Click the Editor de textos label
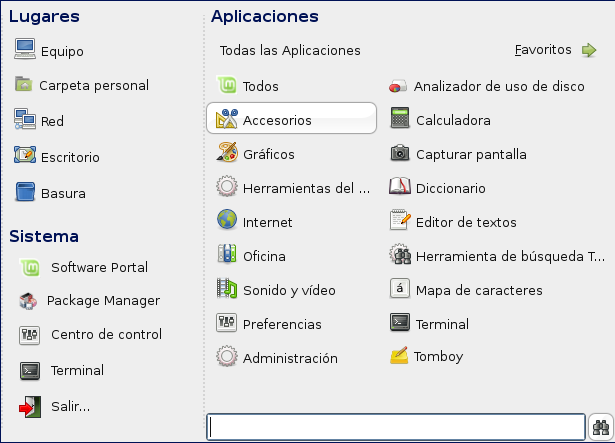 (x=466, y=222)
